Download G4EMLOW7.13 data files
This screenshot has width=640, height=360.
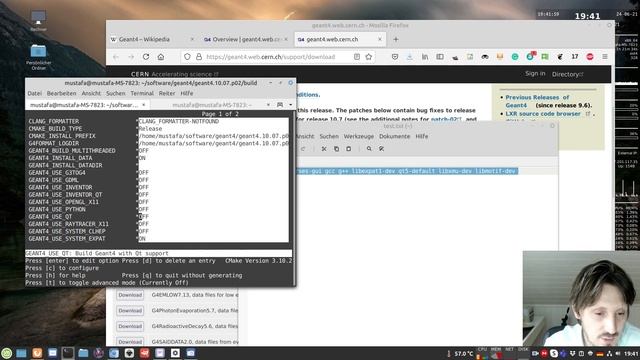pyautogui.click(x=130, y=295)
